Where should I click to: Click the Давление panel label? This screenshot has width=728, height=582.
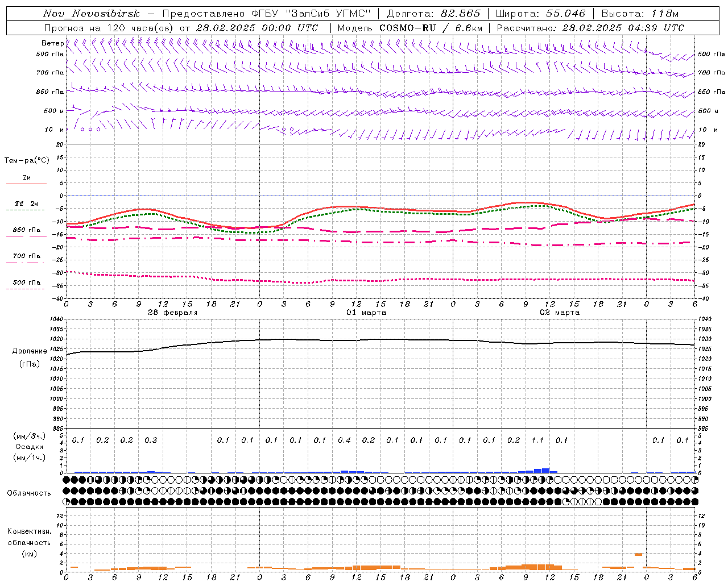click(x=30, y=351)
